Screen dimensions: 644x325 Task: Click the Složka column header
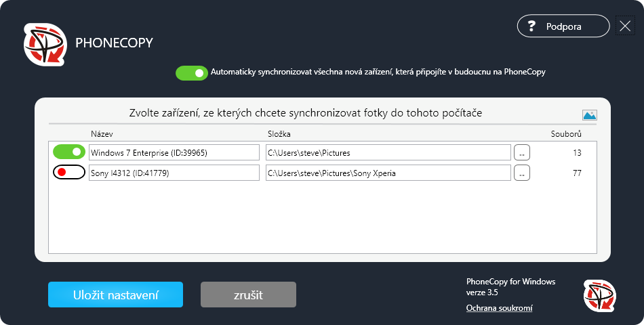pos(279,134)
